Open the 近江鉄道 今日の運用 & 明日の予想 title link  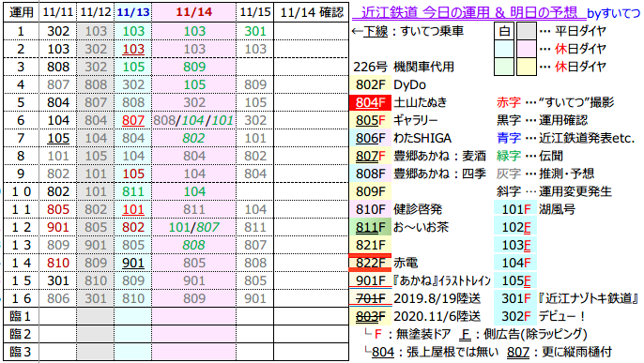[468, 13]
